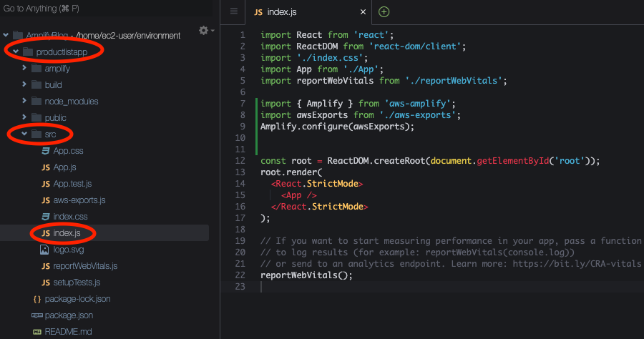
Task: Open App.js in the file tree
Action: [x=65, y=167]
